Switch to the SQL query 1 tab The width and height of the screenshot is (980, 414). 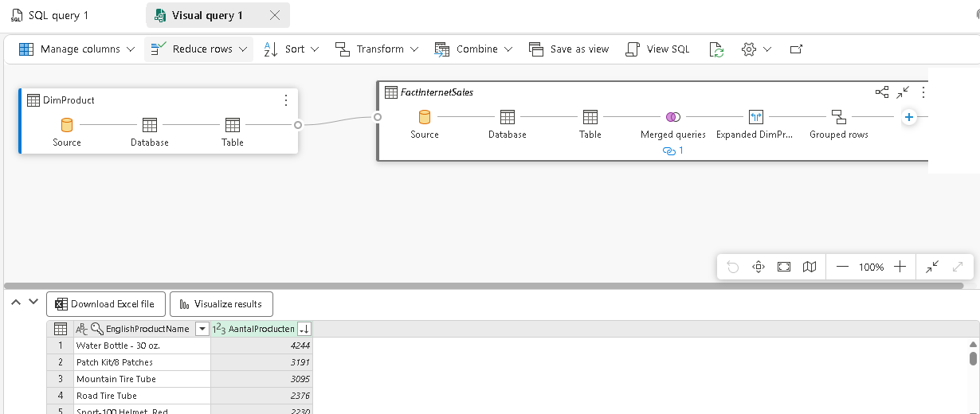(x=50, y=15)
